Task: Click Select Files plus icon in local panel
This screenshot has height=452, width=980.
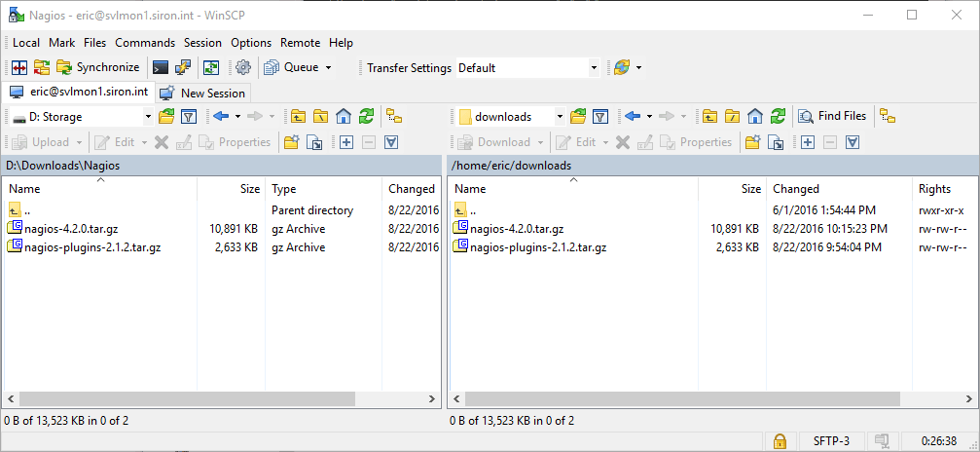Action: 346,142
